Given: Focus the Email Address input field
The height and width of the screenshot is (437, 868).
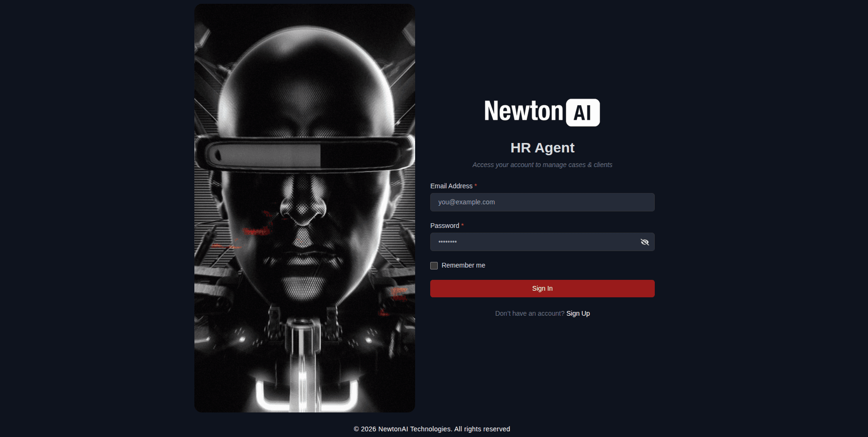Looking at the screenshot, I should pyautogui.click(x=542, y=202).
